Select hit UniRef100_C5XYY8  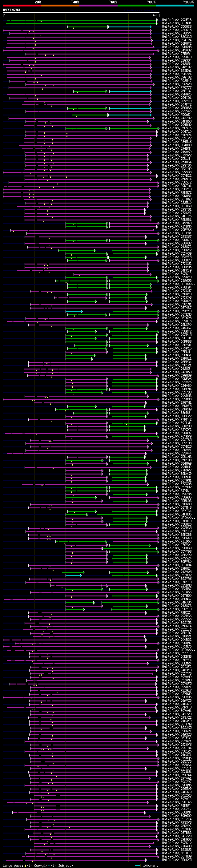(x=177, y=311)
